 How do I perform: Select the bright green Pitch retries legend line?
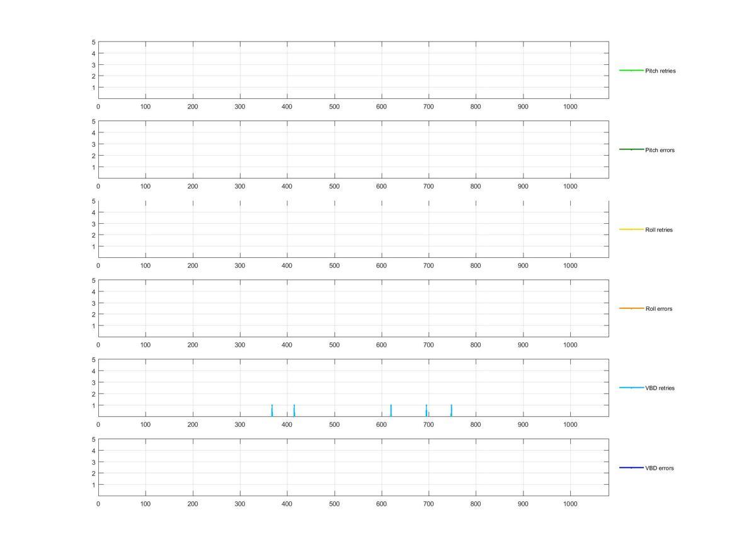(x=631, y=70)
